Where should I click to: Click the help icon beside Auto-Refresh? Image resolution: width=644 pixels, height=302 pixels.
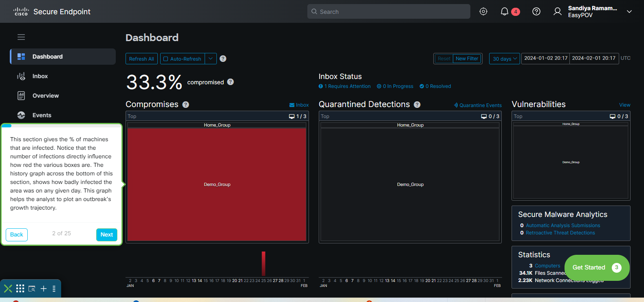point(223,59)
